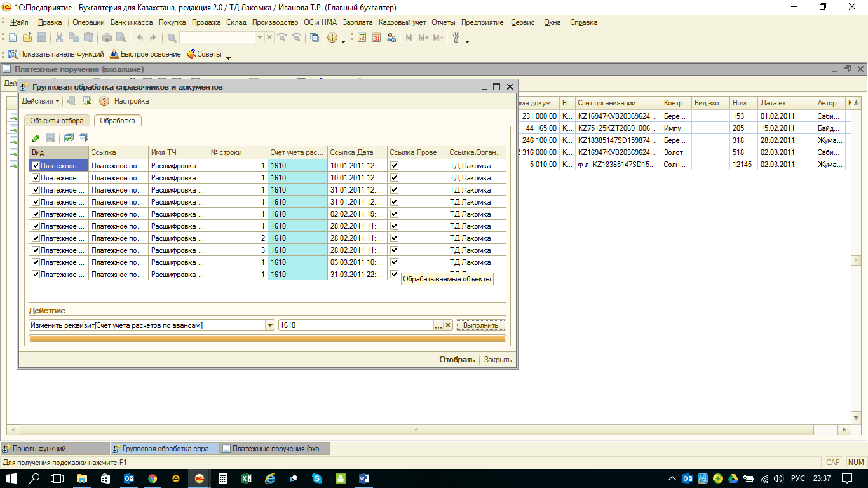Toggle Ссылка.Проведен checkbox in row № строки 3
Image resolution: width=868 pixels, height=488 pixels.
[395, 250]
